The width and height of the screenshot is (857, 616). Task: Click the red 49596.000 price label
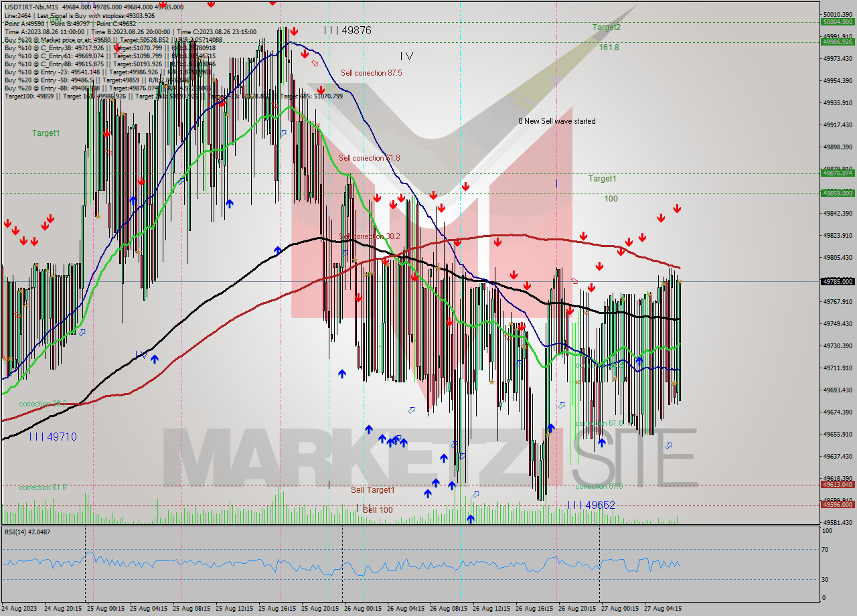[x=836, y=506]
